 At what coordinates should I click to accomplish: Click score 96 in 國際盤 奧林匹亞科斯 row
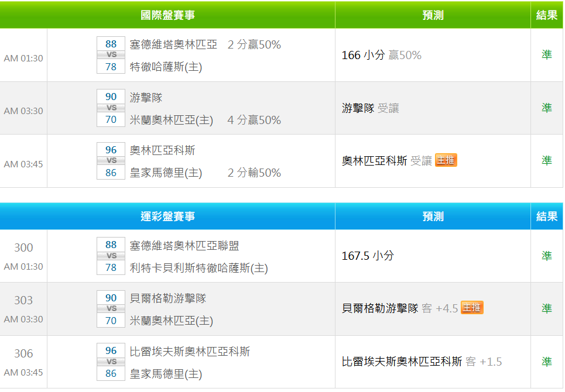[111, 150]
